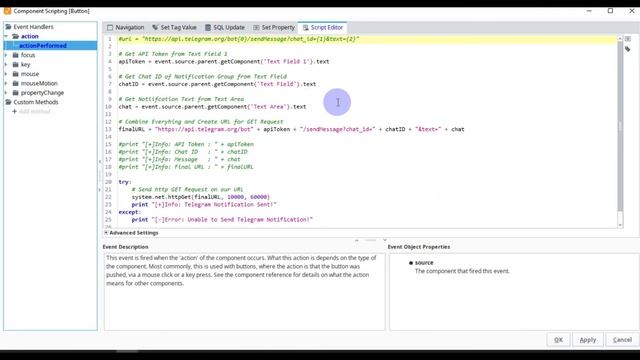Select the actionPerformed event handler
This screenshot has width=640, height=360.
click(43, 46)
